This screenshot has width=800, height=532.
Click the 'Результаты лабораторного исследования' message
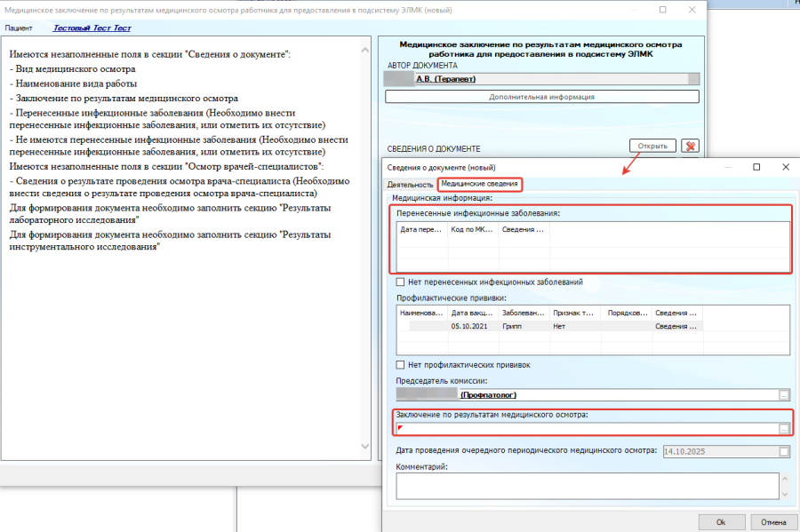coord(170,214)
